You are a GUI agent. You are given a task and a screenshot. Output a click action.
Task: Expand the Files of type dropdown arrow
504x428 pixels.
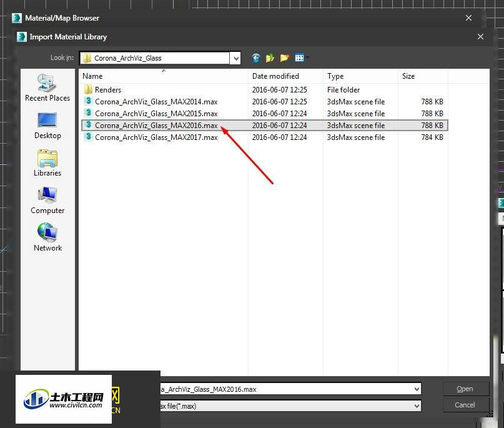point(417,406)
